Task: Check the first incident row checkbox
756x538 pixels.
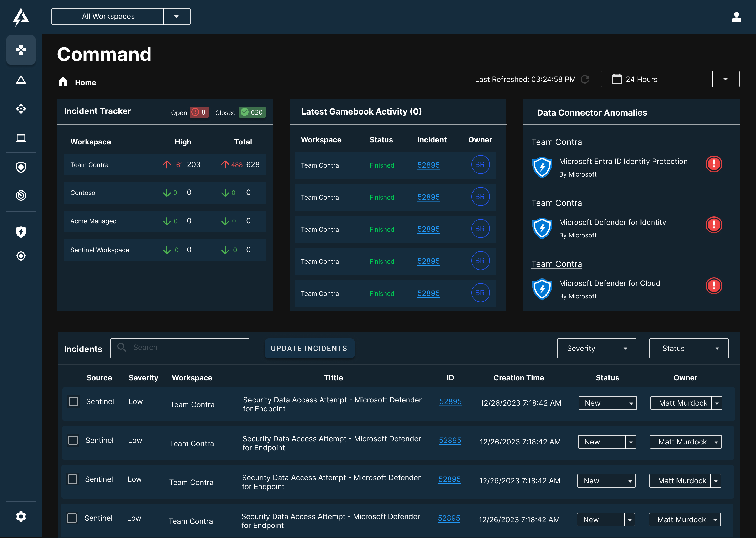Action: tap(73, 401)
